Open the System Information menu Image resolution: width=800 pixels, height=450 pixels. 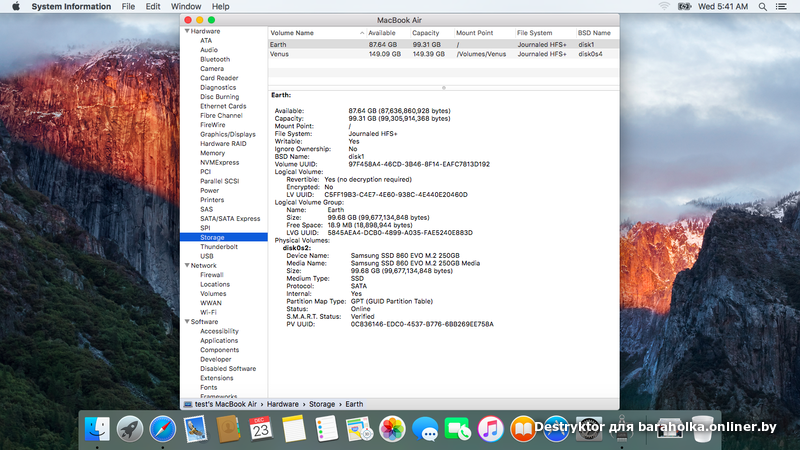71,6
